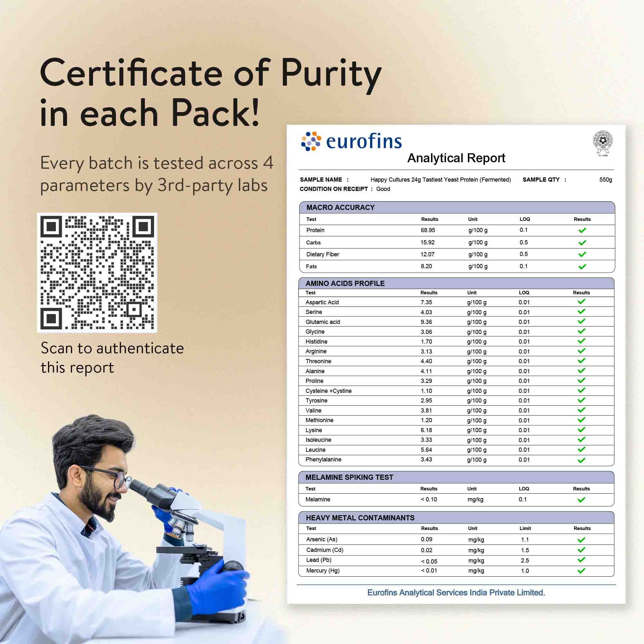This screenshot has height=644, width=644.
Task: Click the checkmark for Arsenic (As)
Action: (581, 540)
